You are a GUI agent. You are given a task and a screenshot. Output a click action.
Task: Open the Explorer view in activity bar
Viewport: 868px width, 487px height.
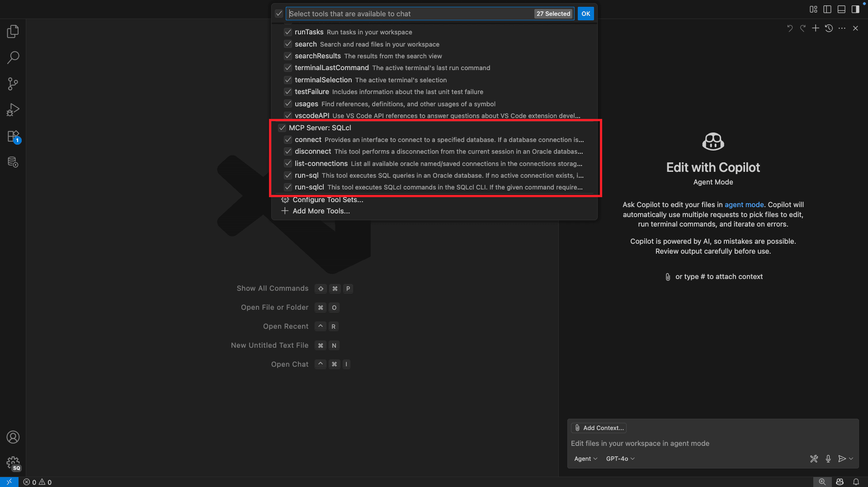coord(13,31)
